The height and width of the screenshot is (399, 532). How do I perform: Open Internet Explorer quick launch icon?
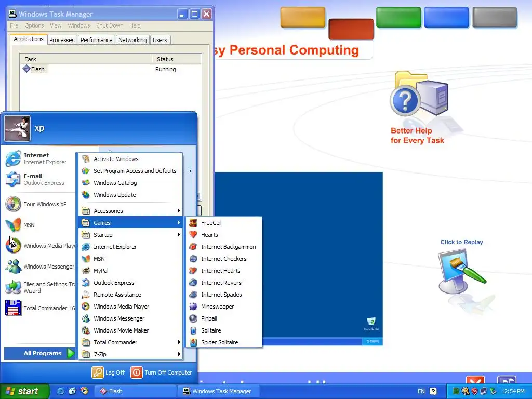click(x=60, y=391)
